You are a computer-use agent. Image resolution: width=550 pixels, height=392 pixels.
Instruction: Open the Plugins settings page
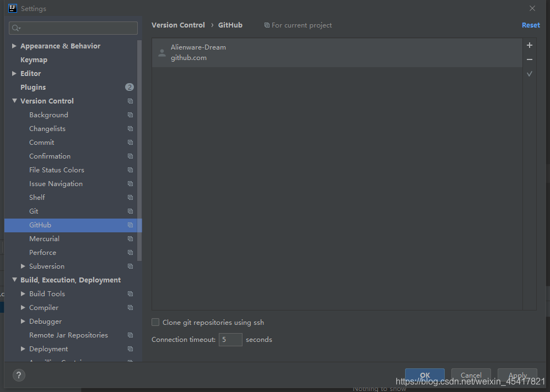tap(33, 87)
